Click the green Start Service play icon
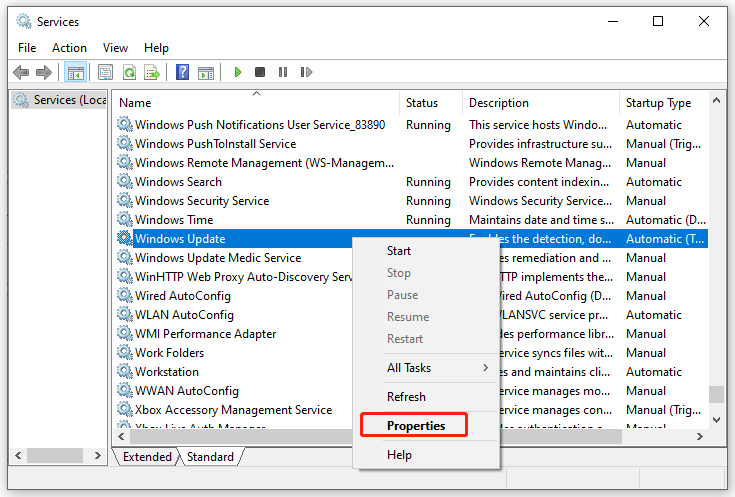Image resolution: width=735 pixels, height=497 pixels. tap(238, 72)
